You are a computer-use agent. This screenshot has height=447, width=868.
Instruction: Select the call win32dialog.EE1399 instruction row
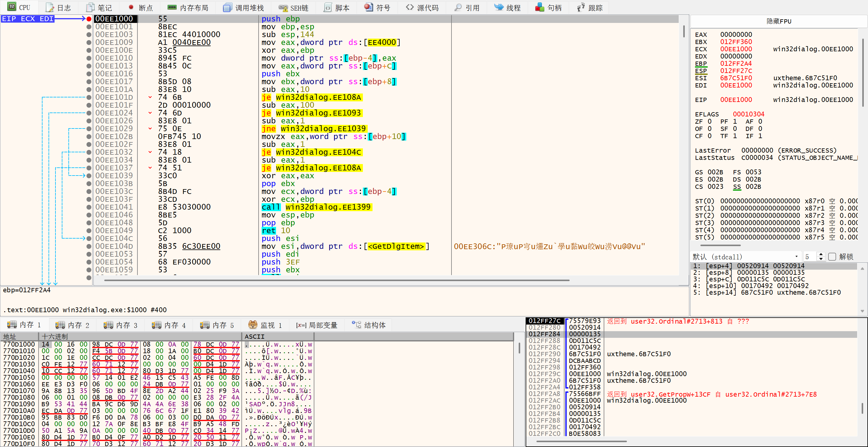tap(316, 207)
